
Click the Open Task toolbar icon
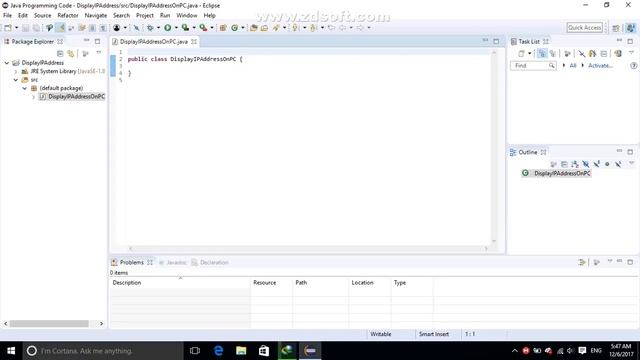[264, 28]
